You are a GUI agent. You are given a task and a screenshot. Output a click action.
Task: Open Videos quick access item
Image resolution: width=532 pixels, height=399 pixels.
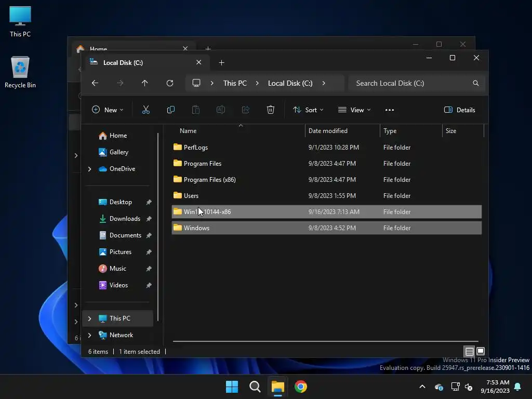tap(118, 285)
